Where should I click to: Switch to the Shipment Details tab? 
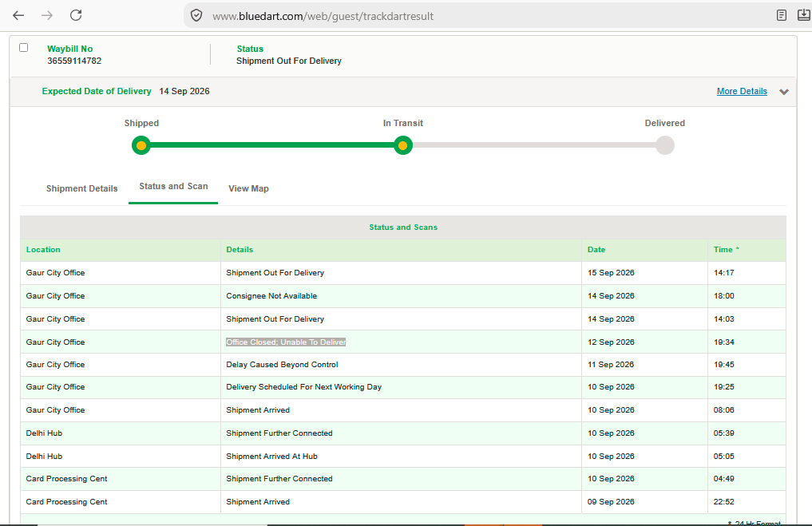pyautogui.click(x=81, y=188)
